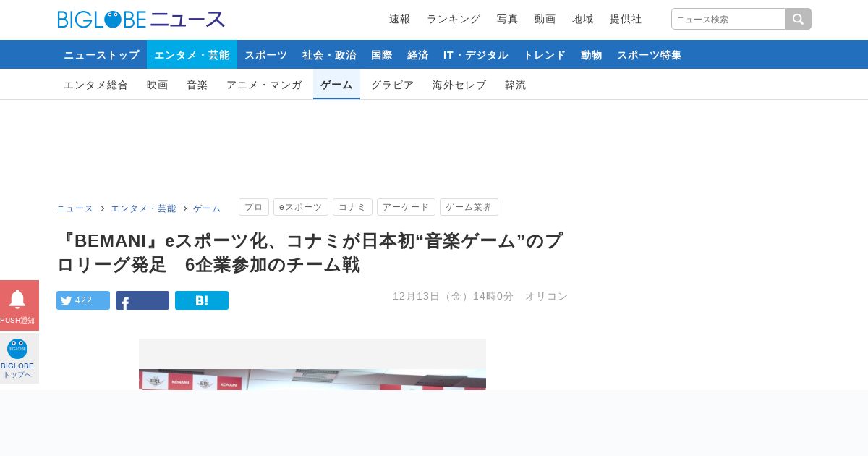Open 映画 sub-tab
The height and width of the screenshot is (456, 868).
[x=157, y=85]
